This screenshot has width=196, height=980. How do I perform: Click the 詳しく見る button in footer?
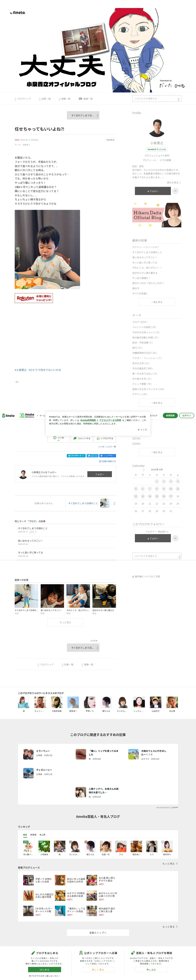[x=98, y=969]
